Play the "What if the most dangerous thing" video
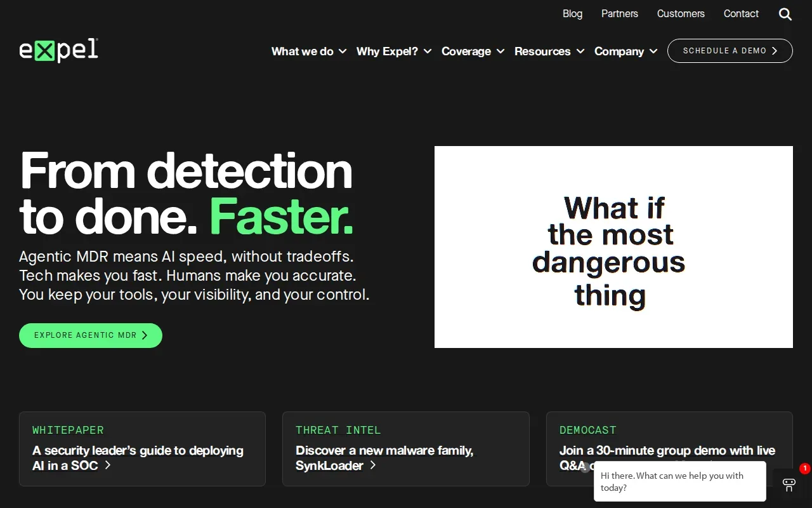The width and height of the screenshot is (812, 508). (613, 247)
